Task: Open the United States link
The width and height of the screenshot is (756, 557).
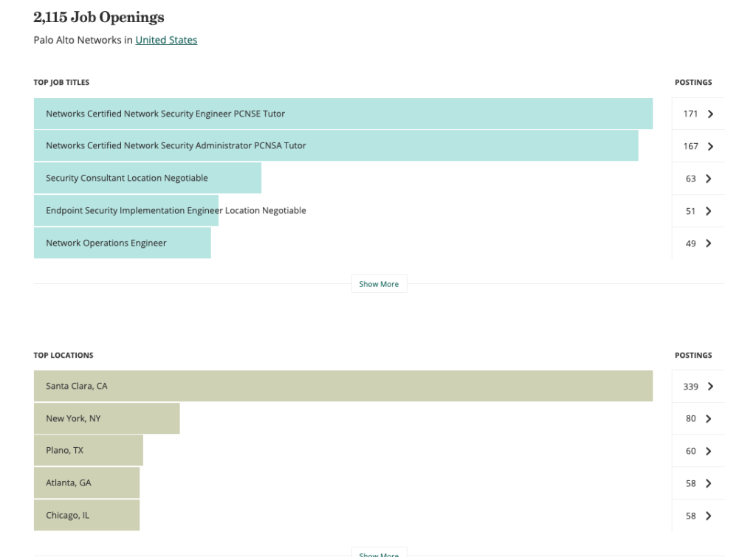Action: click(x=166, y=40)
